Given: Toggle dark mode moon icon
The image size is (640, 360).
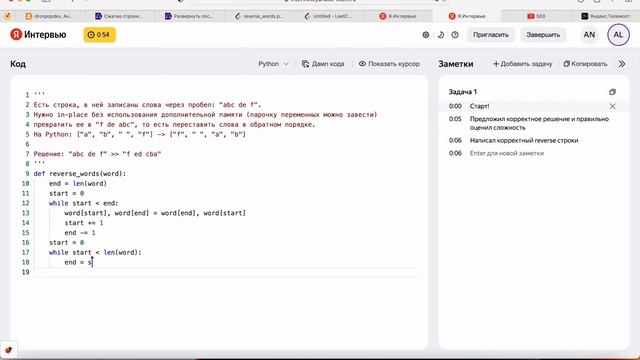Looking at the screenshot, I should pos(440,35).
